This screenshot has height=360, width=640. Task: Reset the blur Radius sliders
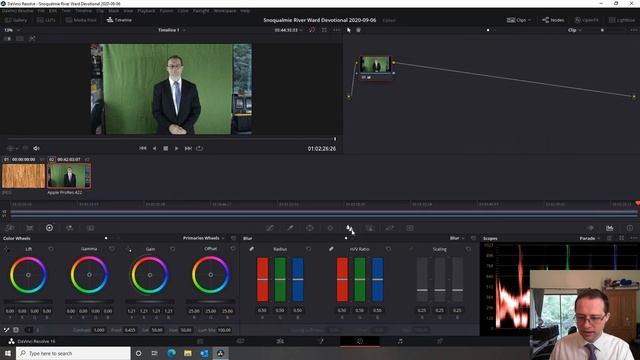(308, 249)
